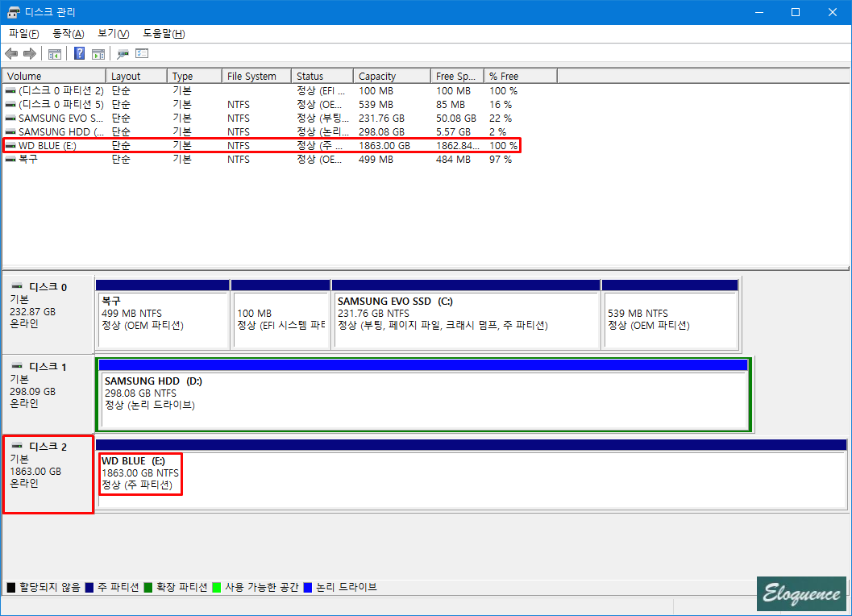852x616 pixels.
Task: Click the 1862.84... free space cell
Action: [x=458, y=146]
